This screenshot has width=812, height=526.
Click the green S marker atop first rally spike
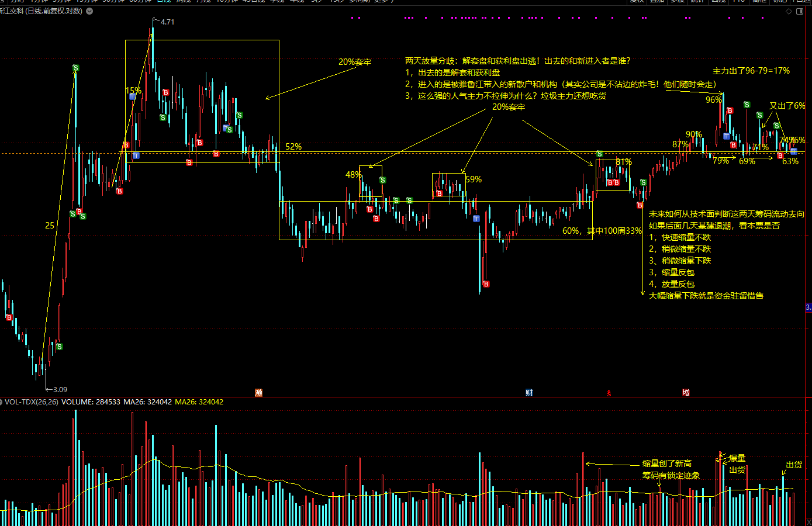(75, 68)
